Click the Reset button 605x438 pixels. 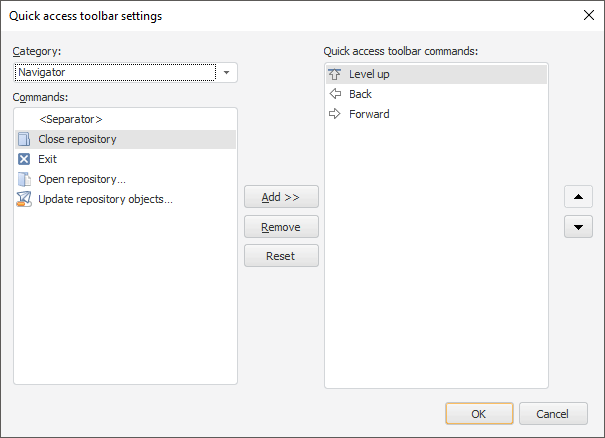point(281,256)
